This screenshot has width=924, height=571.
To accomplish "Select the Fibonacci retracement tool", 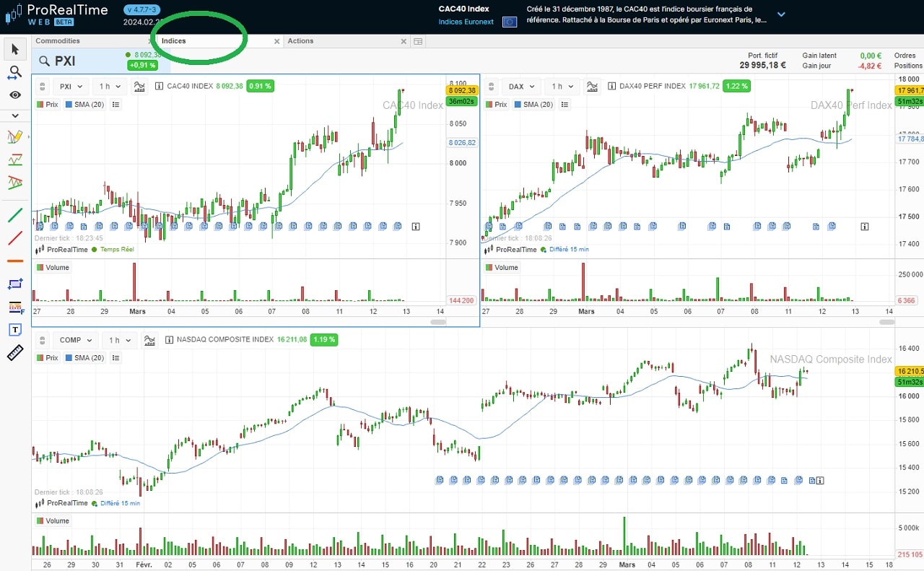I will [x=15, y=307].
